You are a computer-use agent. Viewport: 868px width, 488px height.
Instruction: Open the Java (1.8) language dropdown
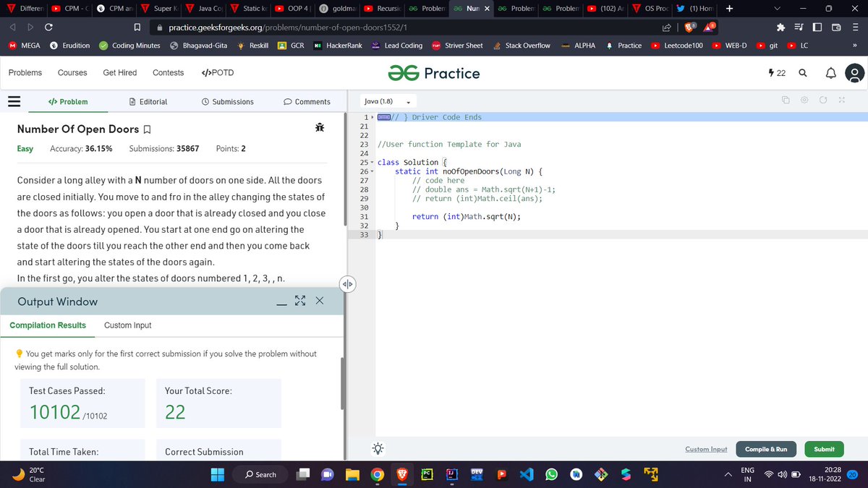click(x=387, y=101)
